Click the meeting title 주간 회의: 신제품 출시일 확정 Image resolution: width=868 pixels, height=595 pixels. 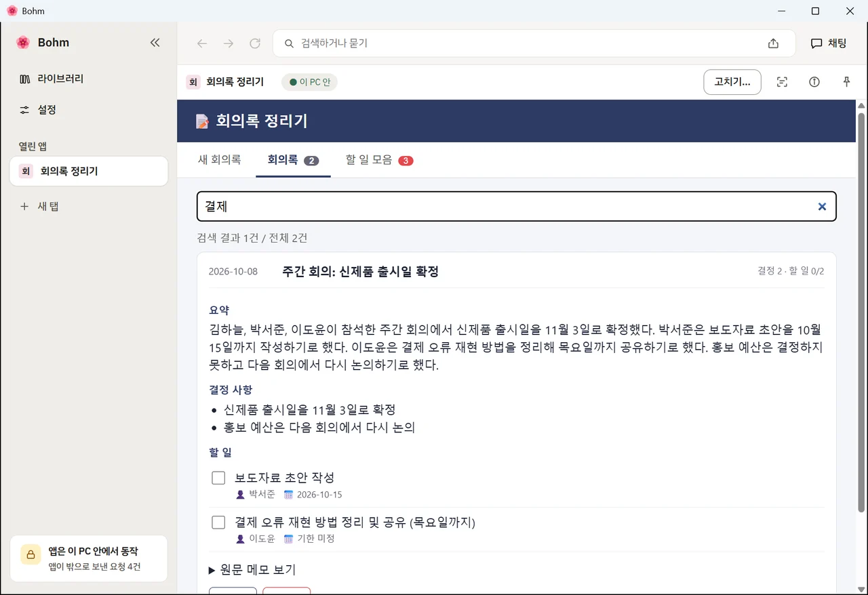360,272
